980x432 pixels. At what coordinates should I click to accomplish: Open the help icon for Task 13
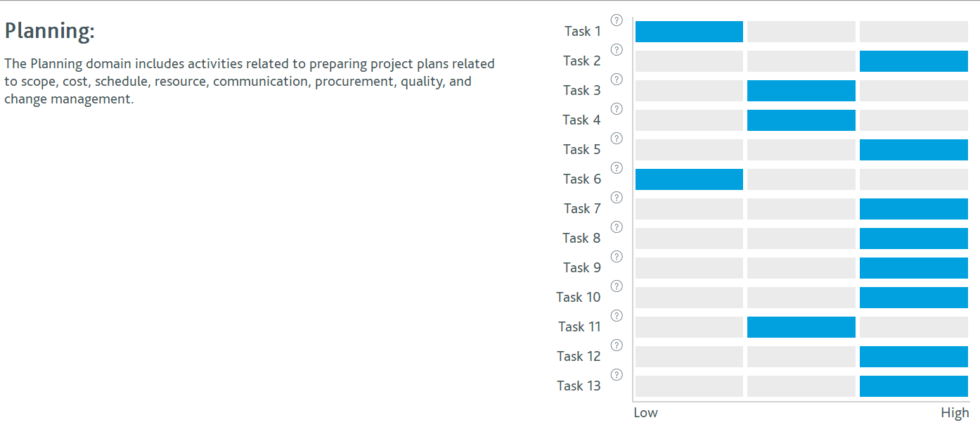(617, 375)
